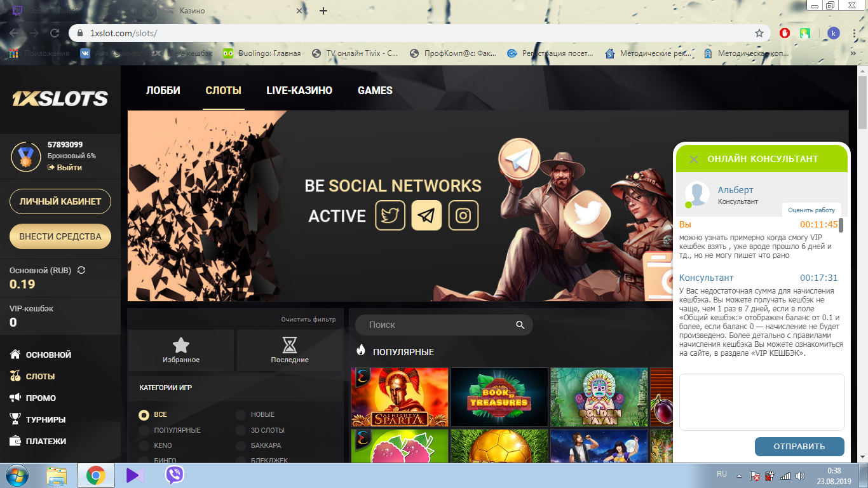Log out via the Выйти link
Screen dimensions: 868x488
(65, 168)
